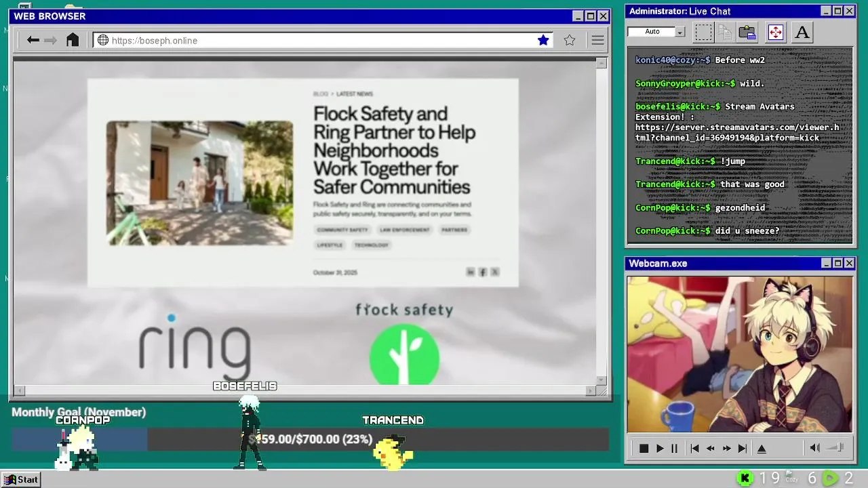Click konic40's 'Before ww2' message
Viewport: 868px width, 488px height.
click(x=700, y=60)
